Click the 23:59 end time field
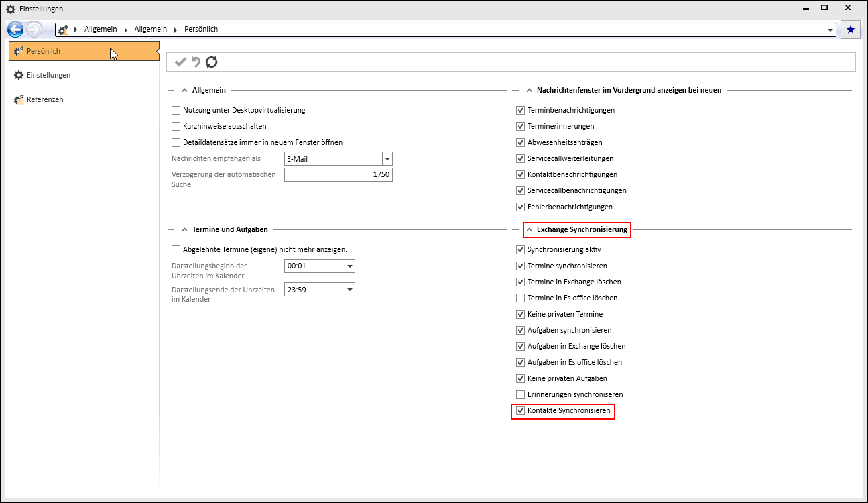The width and height of the screenshot is (868, 503). point(314,290)
